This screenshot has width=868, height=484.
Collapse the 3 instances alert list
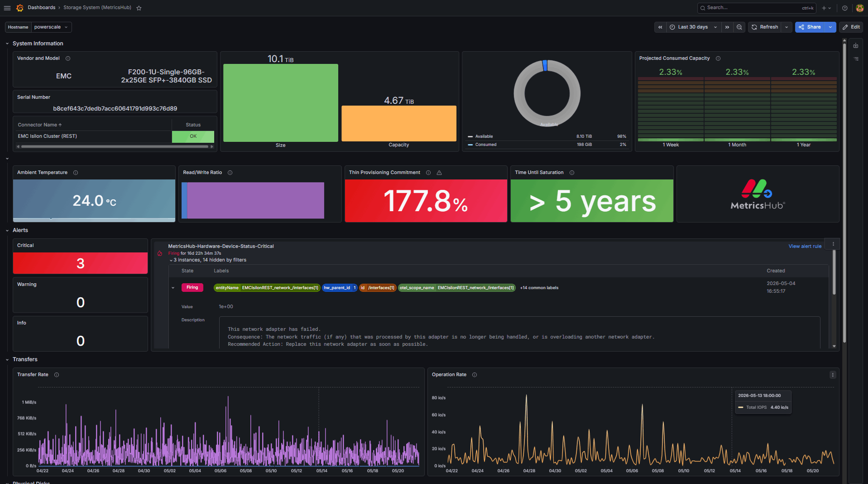click(171, 261)
